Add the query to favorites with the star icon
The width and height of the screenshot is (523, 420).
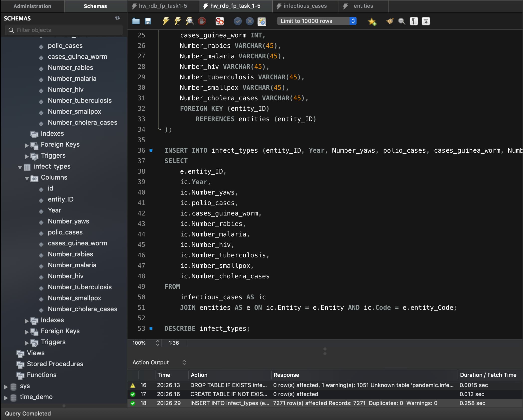pos(372,21)
